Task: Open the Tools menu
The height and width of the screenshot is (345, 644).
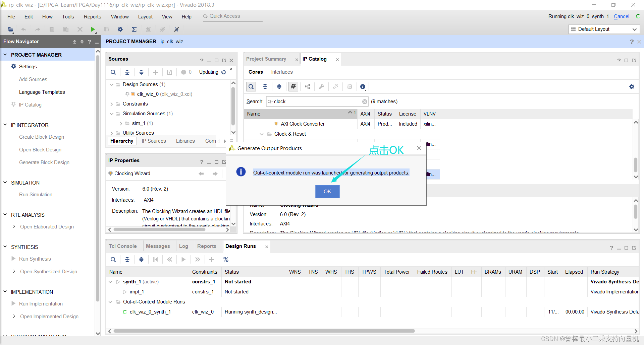Action: 68,17
